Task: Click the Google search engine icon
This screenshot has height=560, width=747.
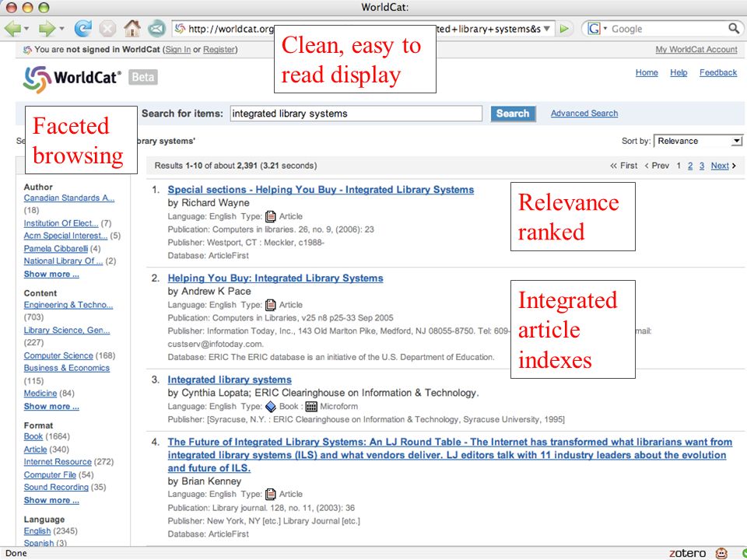Action: (x=594, y=29)
